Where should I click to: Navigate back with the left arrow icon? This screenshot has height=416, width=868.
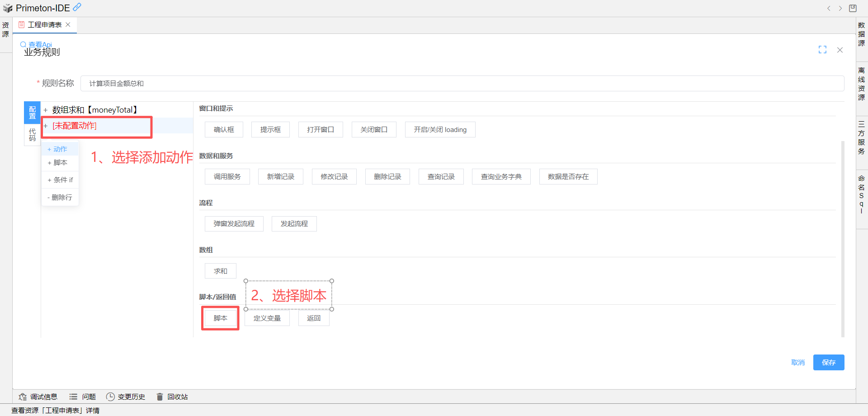(x=829, y=8)
